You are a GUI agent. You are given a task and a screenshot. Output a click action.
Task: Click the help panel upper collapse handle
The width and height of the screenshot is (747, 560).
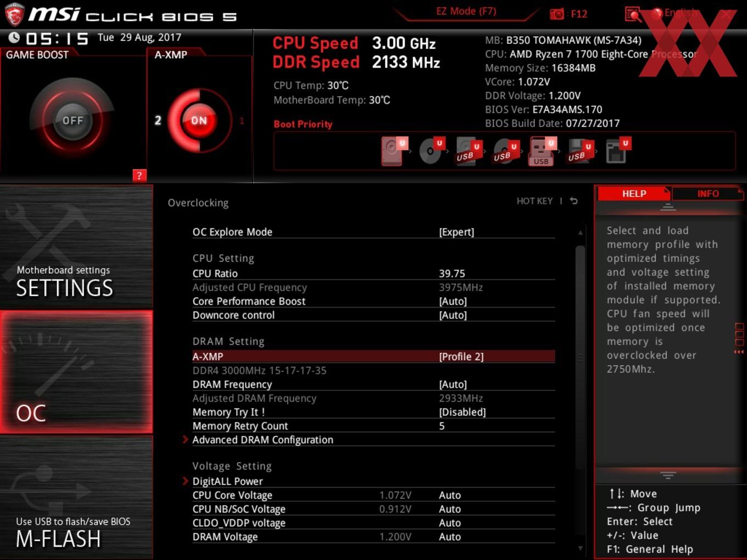[x=668, y=207]
